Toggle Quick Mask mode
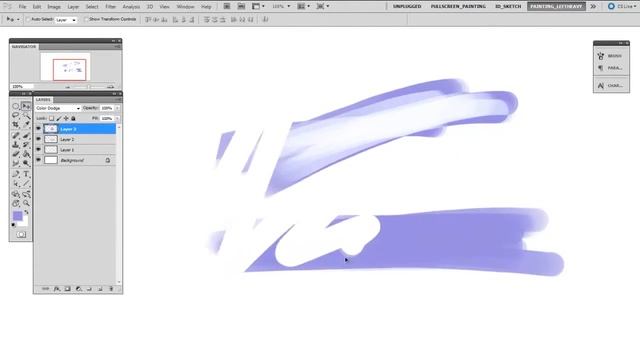Viewport: 640px width, 360px height. 21,235
